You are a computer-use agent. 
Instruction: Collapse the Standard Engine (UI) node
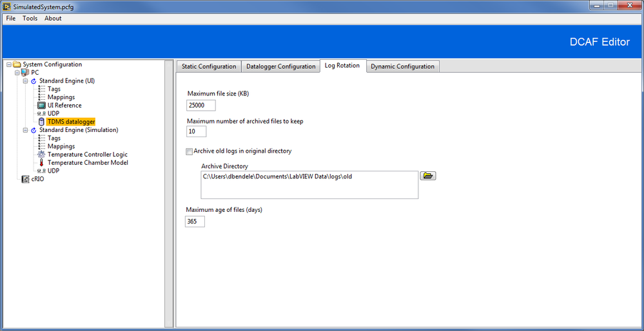tap(25, 81)
